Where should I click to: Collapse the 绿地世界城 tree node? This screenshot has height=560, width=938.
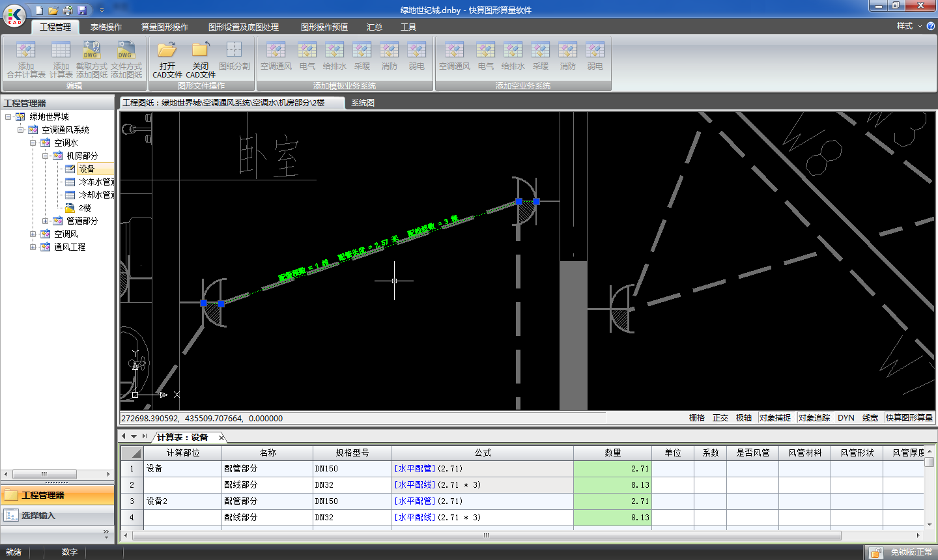click(x=8, y=117)
